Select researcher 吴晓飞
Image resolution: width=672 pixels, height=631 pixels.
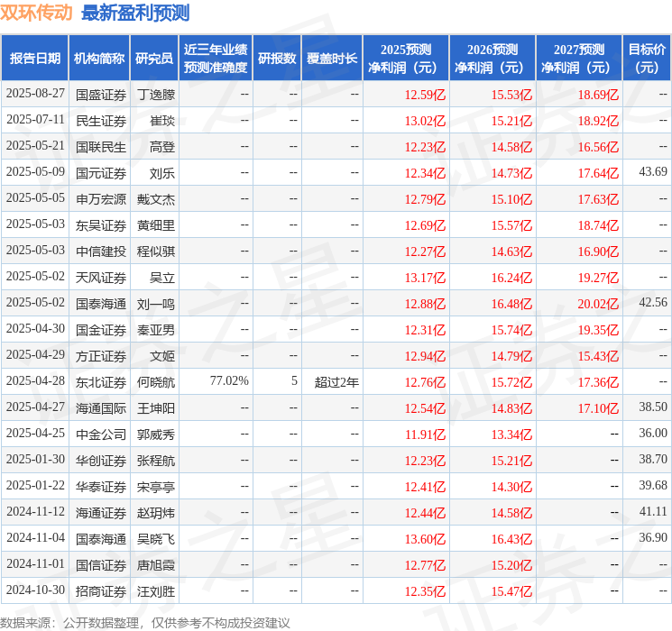[156, 539]
